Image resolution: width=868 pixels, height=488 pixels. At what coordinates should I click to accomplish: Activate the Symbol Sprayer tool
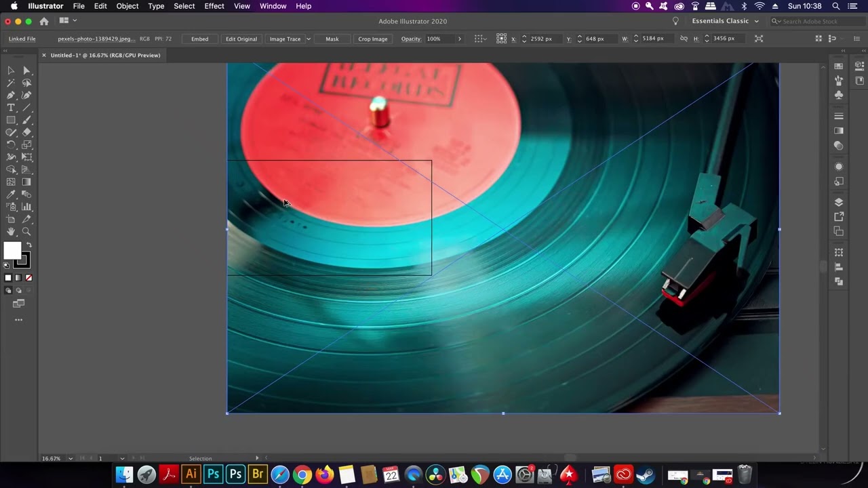pos(11,207)
